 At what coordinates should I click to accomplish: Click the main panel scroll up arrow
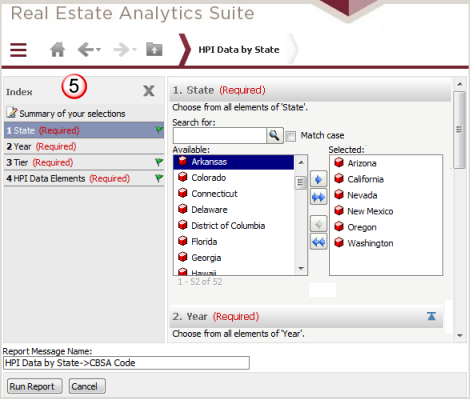point(460,84)
